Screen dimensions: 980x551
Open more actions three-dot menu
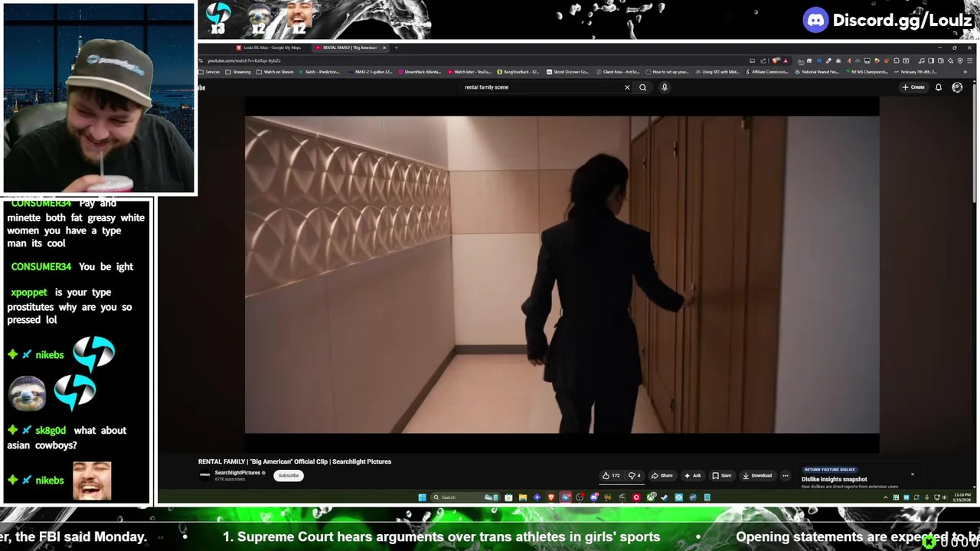(785, 475)
